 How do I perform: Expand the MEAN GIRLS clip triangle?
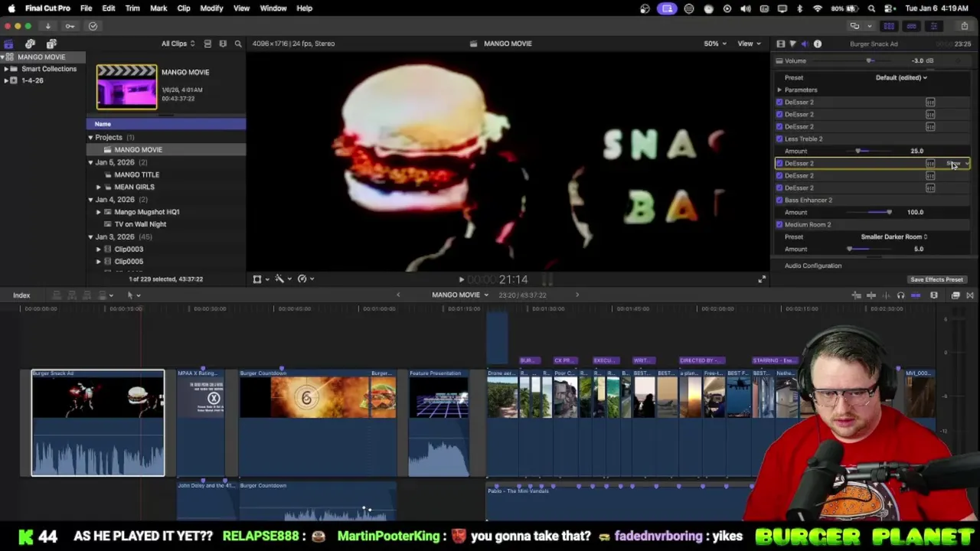coord(98,187)
